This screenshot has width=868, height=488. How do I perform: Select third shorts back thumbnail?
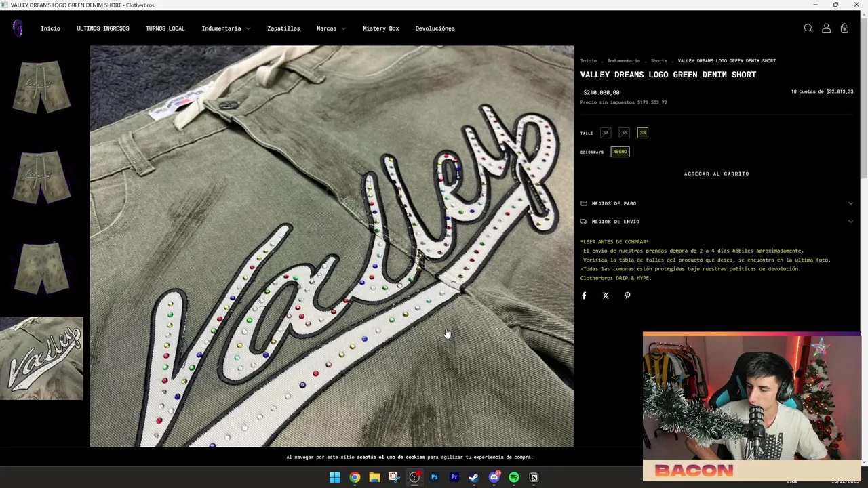[41, 267]
